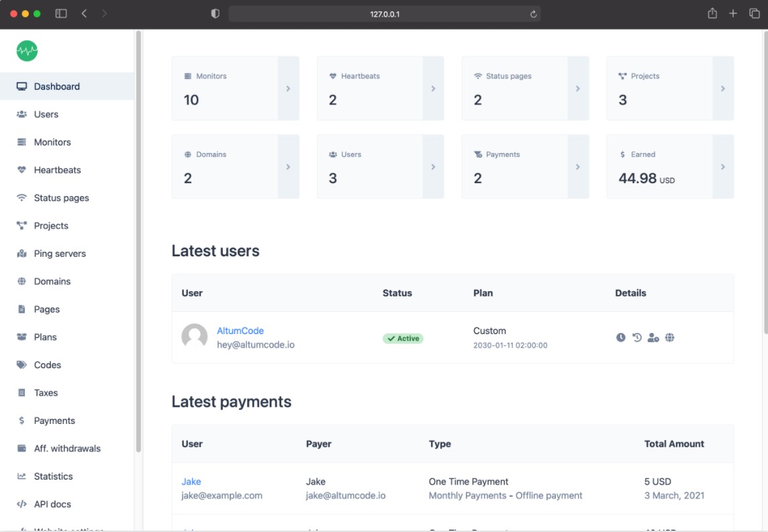Click the sidebar vertical scrollbar

138,242
